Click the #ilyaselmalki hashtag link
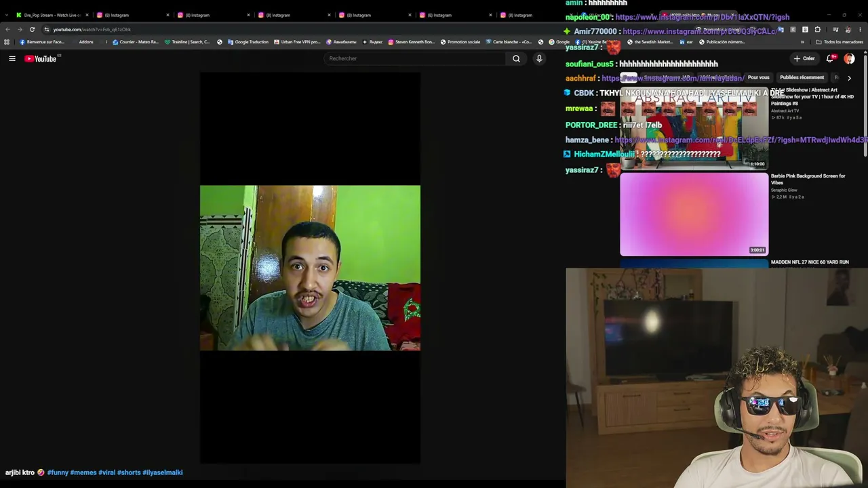 coord(163,472)
